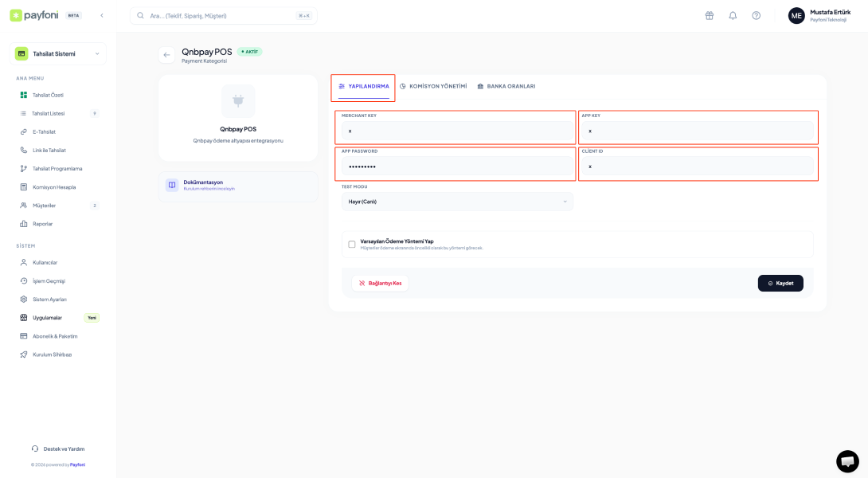Open notifications bell icon

click(733, 16)
